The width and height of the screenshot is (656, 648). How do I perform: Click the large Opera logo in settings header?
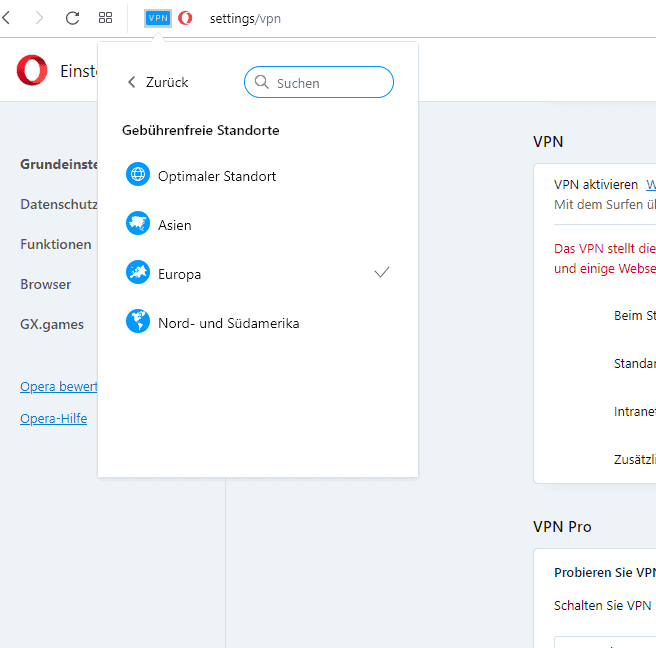click(32, 70)
